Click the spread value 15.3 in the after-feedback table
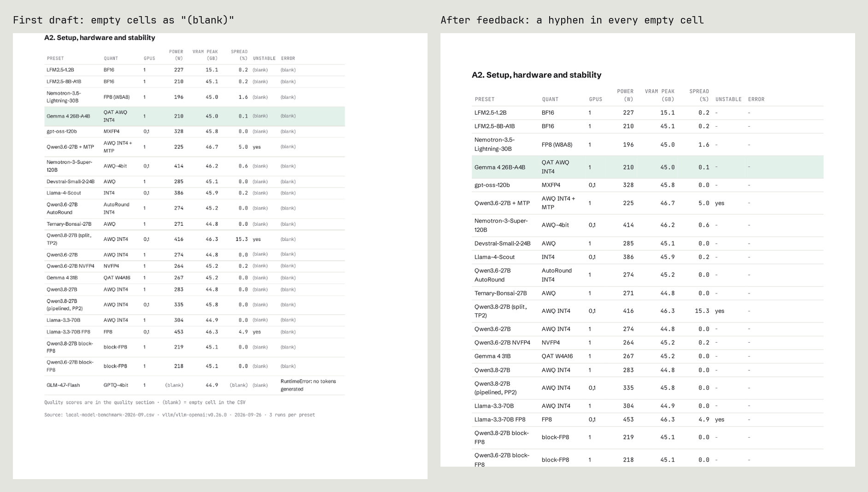Screen dimensions: 868x492 (702, 311)
